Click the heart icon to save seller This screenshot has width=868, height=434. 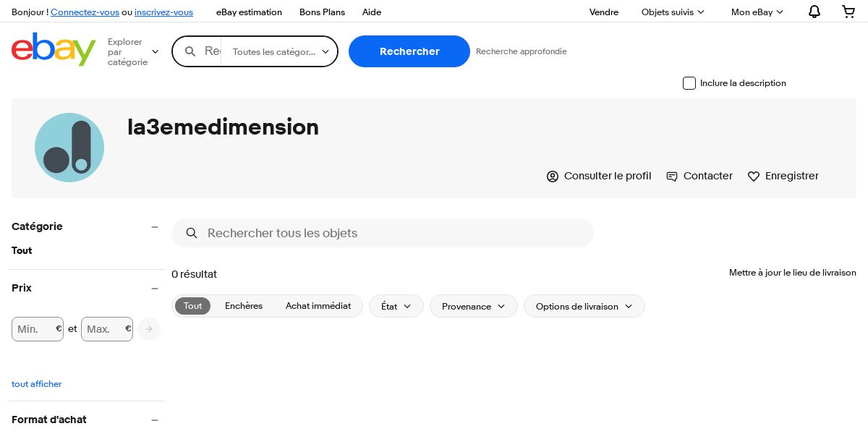[754, 176]
